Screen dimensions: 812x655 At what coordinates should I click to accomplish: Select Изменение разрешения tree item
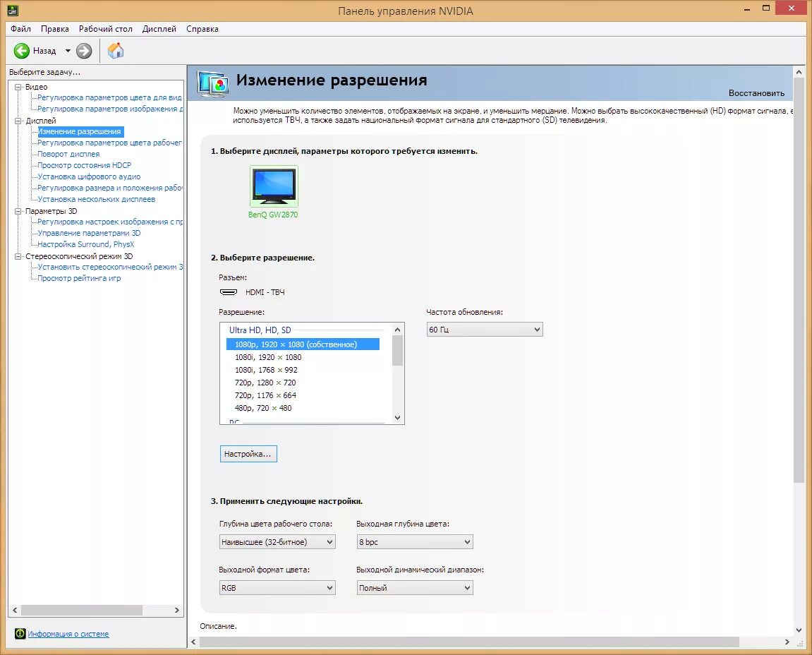point(80,131)
